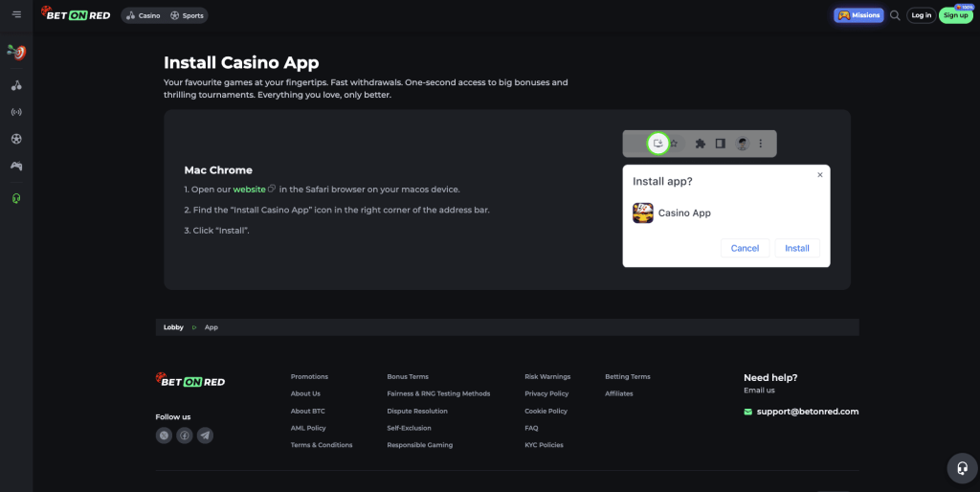
Task: Click the "Mac Chrome" heading
Action: click(x=218, y=170)
